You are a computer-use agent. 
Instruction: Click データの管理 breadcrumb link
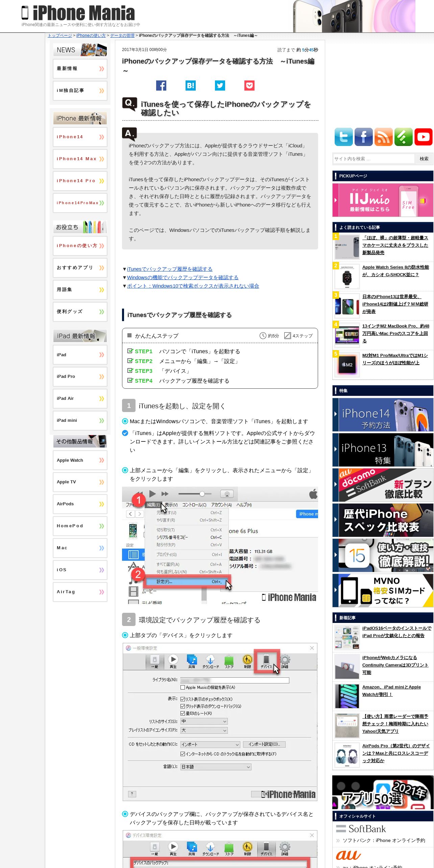(122, 35)
